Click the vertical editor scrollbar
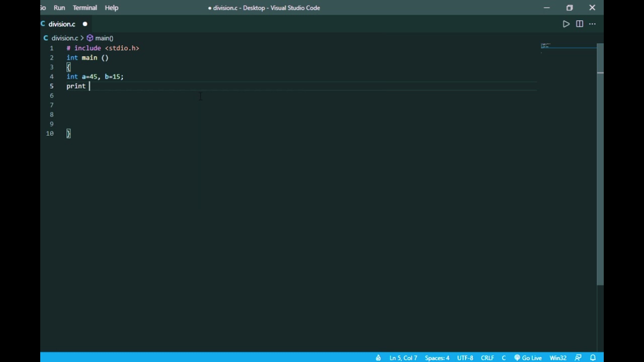644x362 pixels. click(x=600, y=164)
